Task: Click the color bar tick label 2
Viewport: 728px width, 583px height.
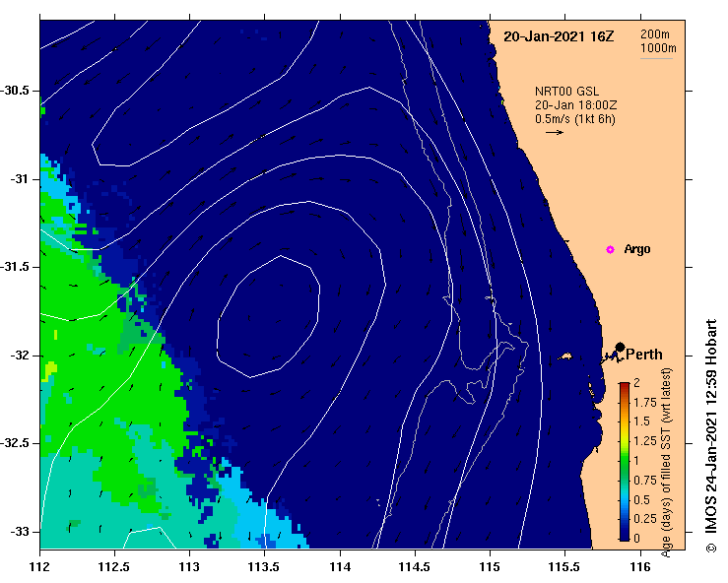Action: coord(637,383)
